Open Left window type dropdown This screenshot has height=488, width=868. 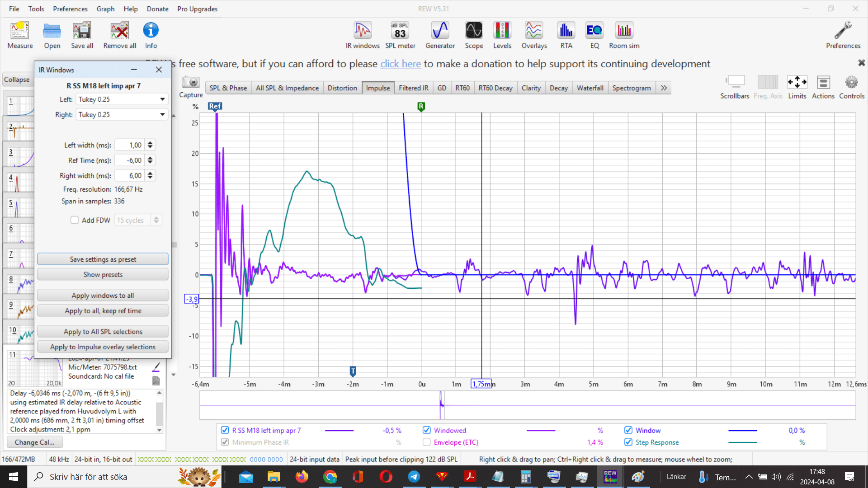122,99
